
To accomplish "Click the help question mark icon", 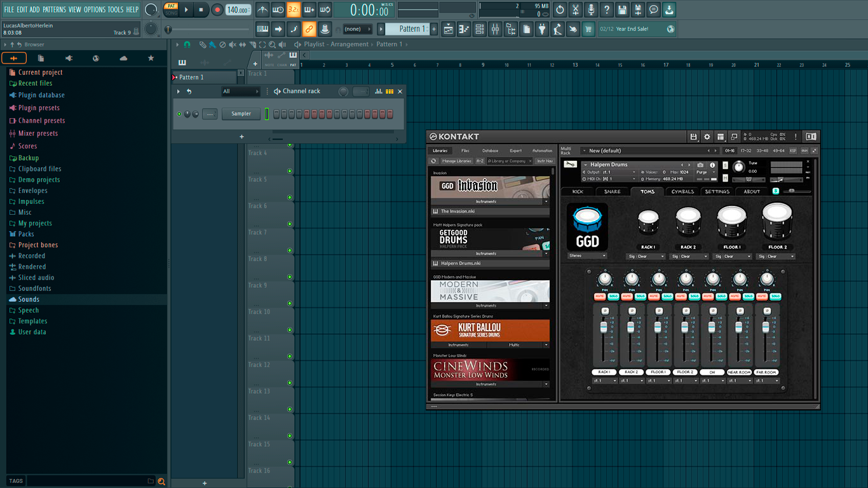I will click(x=607, y=10).
